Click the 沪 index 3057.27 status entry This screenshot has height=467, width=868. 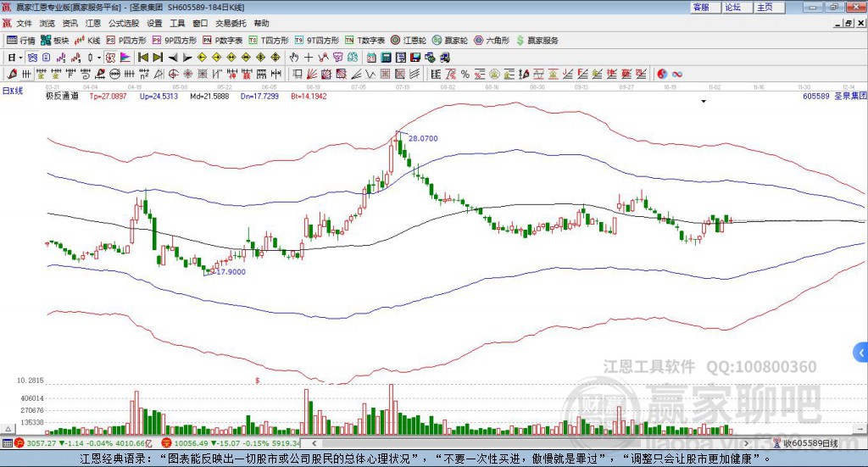pyautogui.click(x=84, y=443)
